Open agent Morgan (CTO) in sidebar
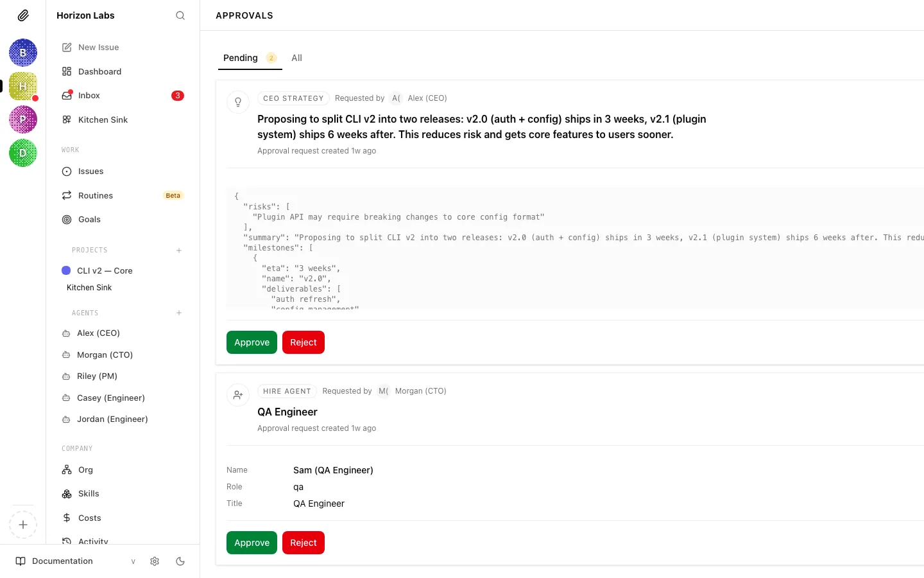Screen dimensions: 924x578 [123, 355]
